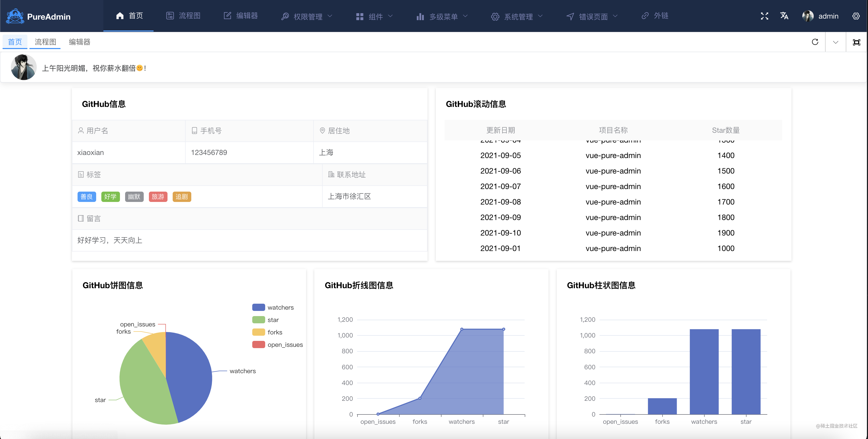Switch to the 首页 tab in the tab bar
The width and height of the screenshot is (868, 439).
(x=15, y=42)
